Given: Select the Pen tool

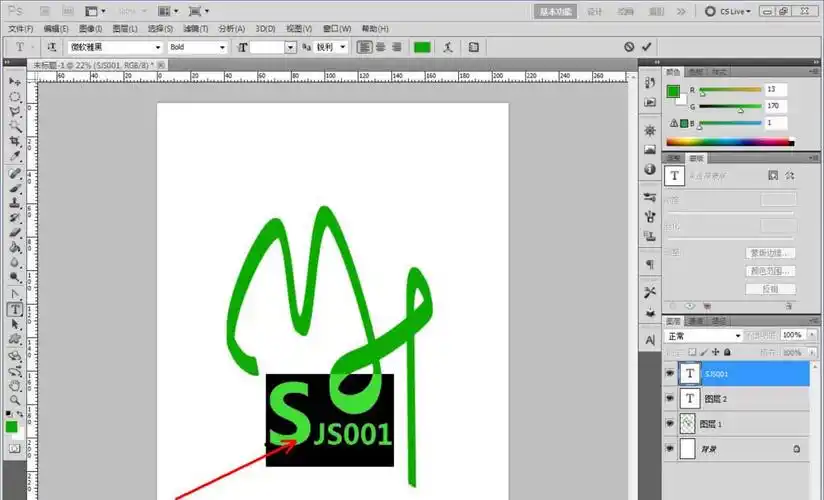Looking at the screenshot, I should (x=15, y=294).
